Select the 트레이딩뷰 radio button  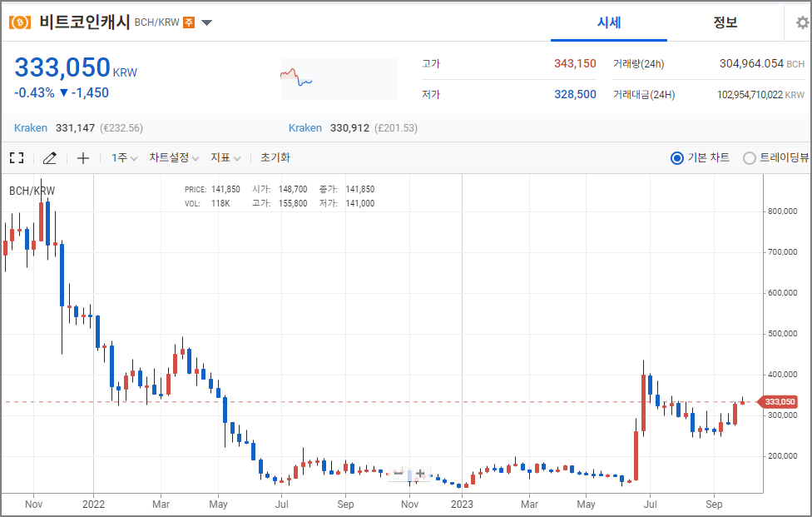point(750,158)
